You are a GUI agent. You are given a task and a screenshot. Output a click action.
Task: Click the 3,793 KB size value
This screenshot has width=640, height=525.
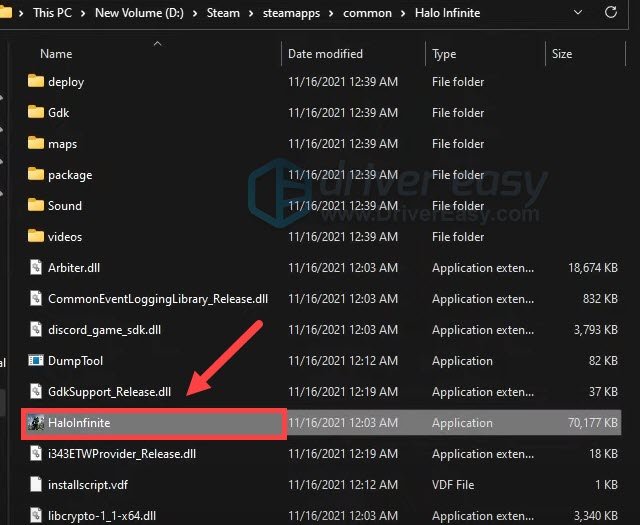[x=596, y=330]
